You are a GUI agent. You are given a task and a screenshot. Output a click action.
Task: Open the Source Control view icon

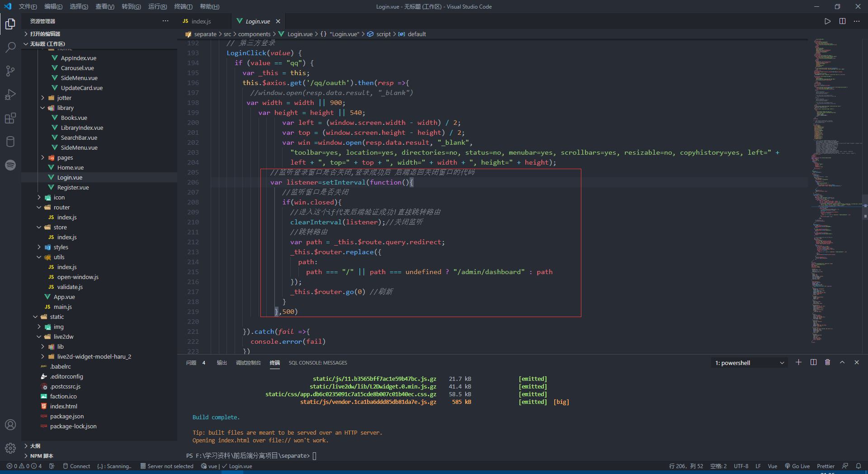point(10,71)
